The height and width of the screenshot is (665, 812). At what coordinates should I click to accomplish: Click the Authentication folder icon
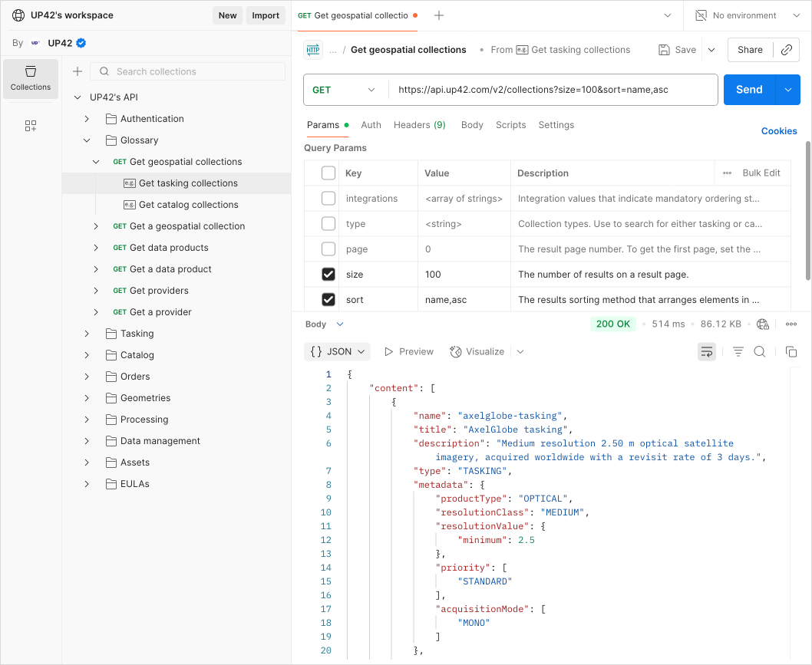(111, 119)
